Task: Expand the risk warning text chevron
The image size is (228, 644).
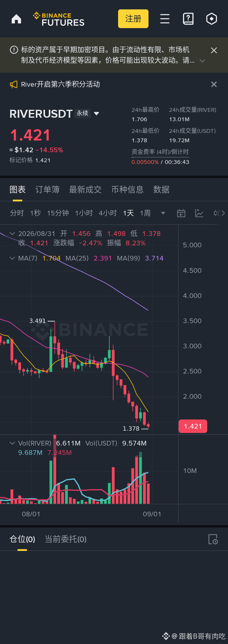Action: (202, 61)
